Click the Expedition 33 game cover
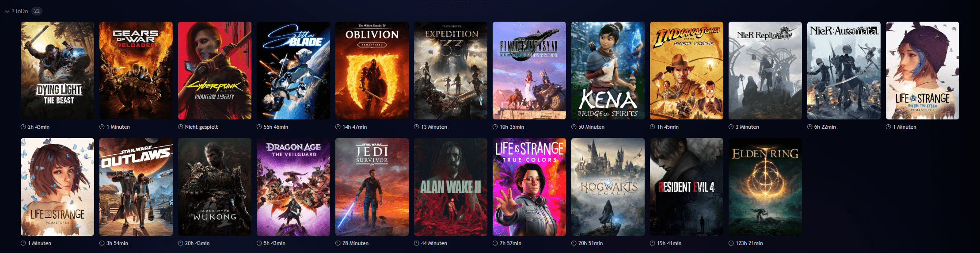 click(x=451, y=70)
